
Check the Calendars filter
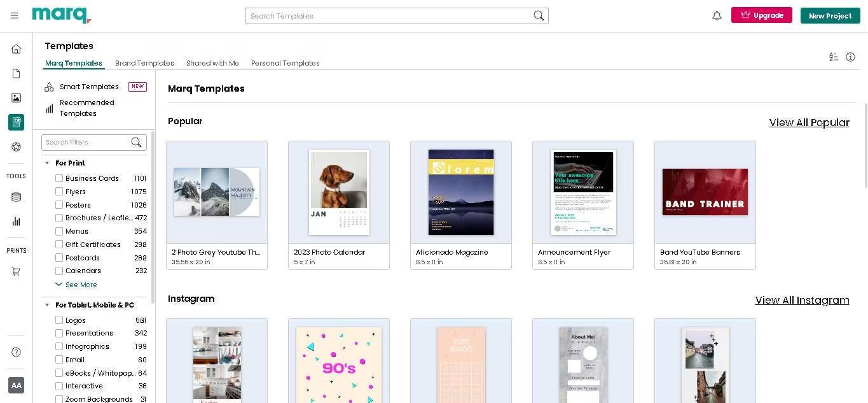coord(59,271)
